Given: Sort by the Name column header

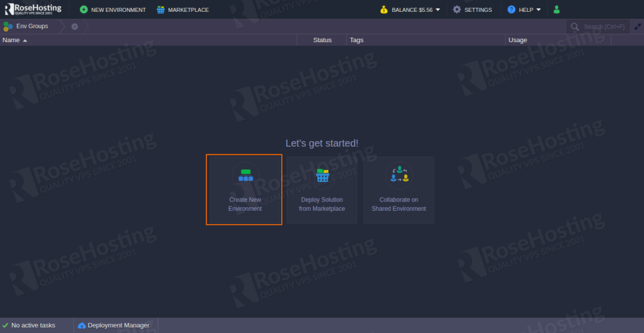Looking at the screenshot, I should (11, 40).
